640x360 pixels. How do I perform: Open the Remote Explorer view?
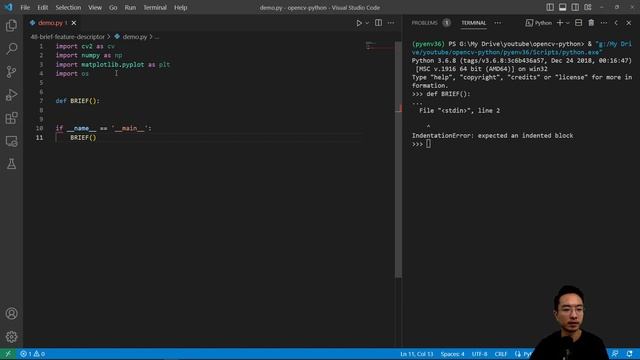pos(11,141)
